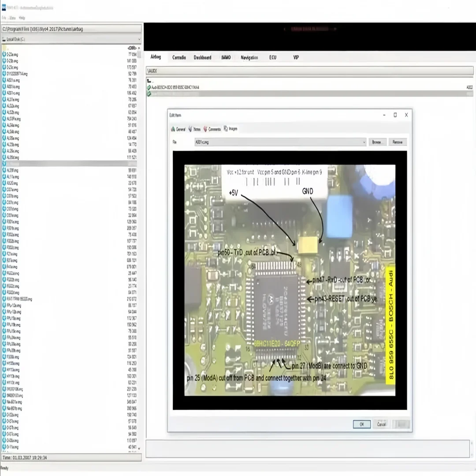Confirm the dialog with OK

[361, 424]
